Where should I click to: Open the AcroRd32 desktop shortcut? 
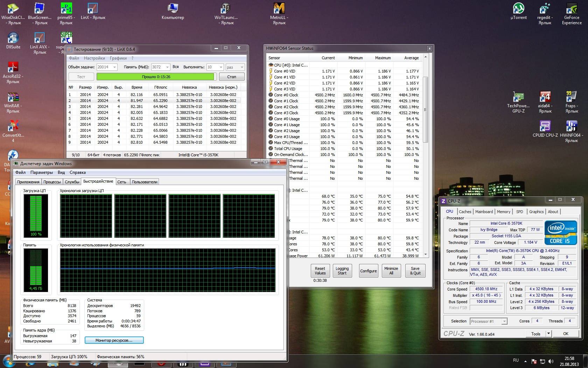pos(13,73)
